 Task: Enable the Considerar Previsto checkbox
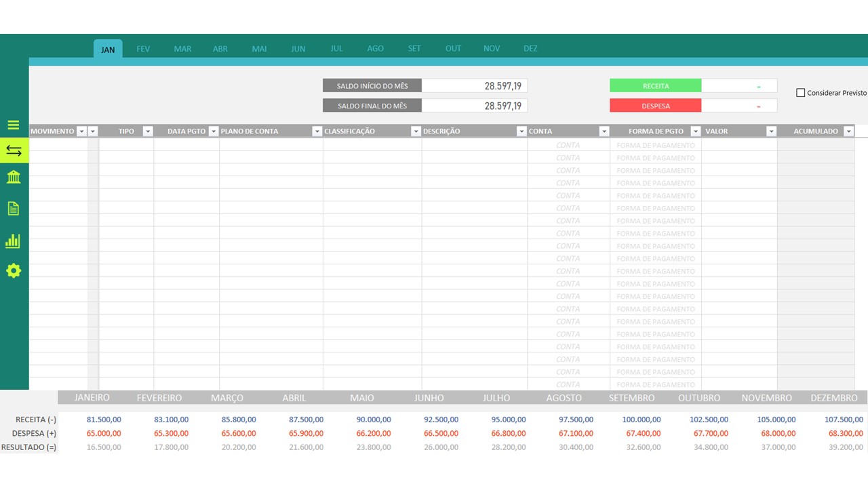(x=801, y=93)
